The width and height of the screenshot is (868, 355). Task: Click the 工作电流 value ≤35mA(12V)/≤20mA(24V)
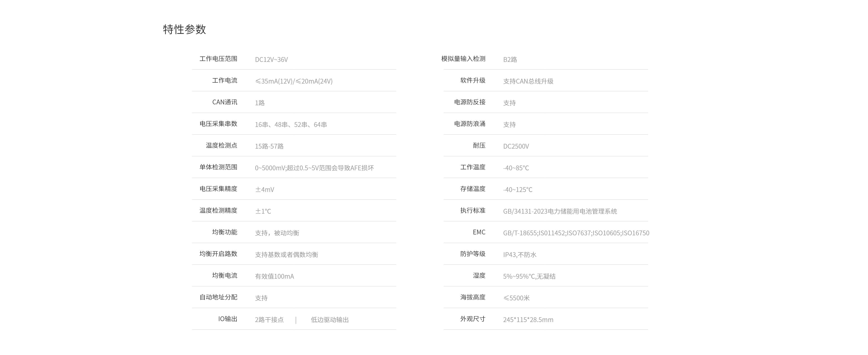293,81
